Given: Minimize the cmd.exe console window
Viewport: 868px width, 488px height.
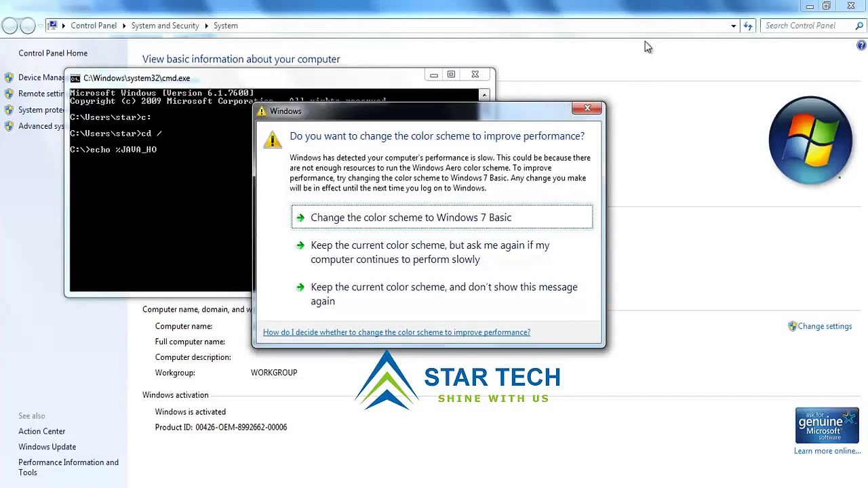Looking at the screenshot, I should pyautogui.click(x=434, y=75).
